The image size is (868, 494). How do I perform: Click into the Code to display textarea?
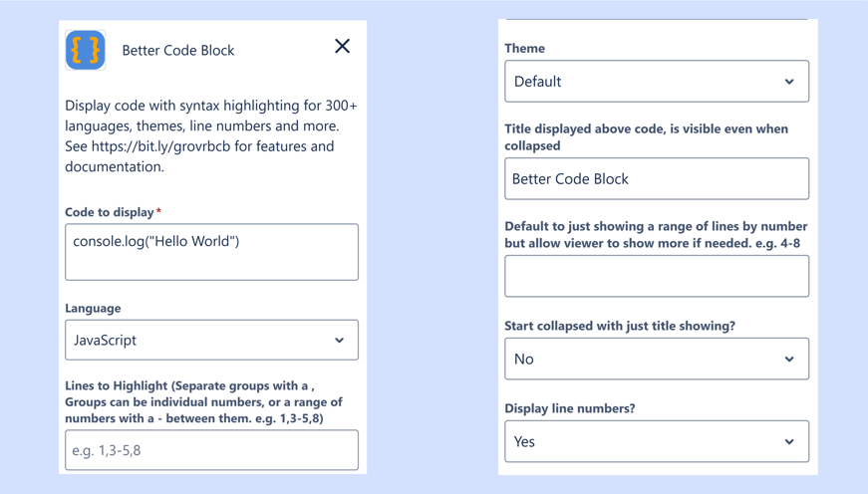click(x=211, y=252)
